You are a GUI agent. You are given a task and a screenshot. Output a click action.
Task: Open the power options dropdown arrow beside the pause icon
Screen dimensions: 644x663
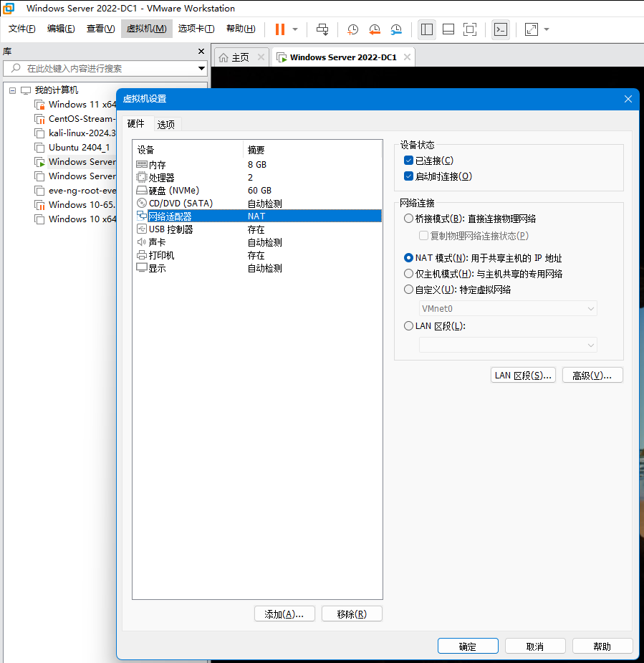point(295,29)
